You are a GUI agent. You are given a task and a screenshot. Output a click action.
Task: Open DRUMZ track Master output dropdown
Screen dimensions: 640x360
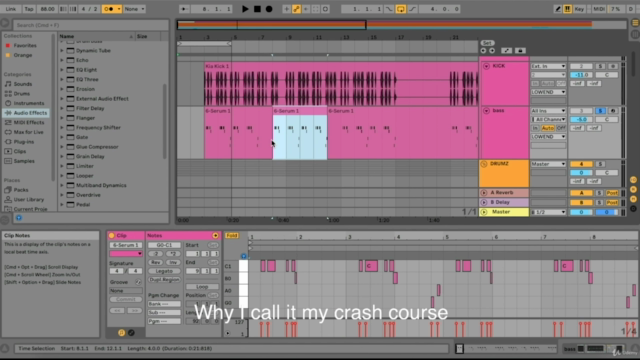(x=548, y=164)
